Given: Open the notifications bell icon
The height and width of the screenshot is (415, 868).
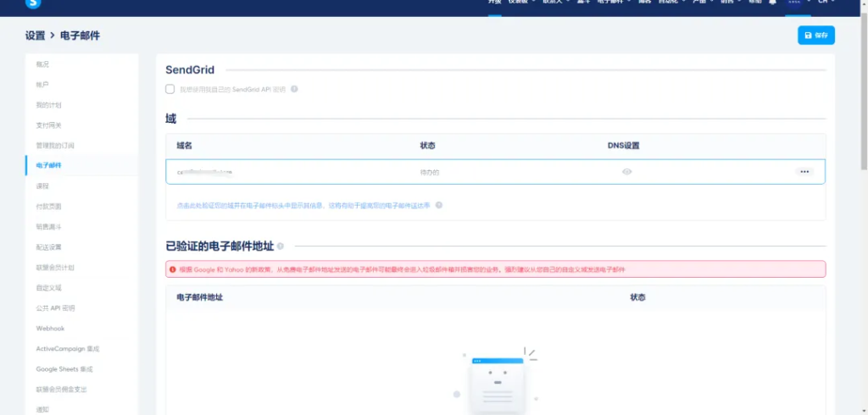Looking at the screenshot, I should [773, 3].
